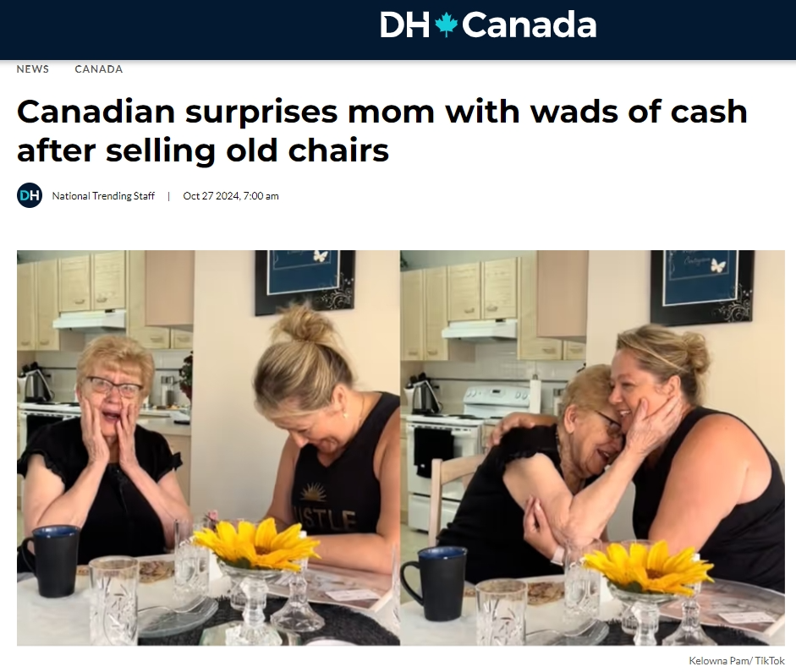Select the article headline about selling old chairs
The width and height of the screenshot is (796, 672).
[382, 130]
